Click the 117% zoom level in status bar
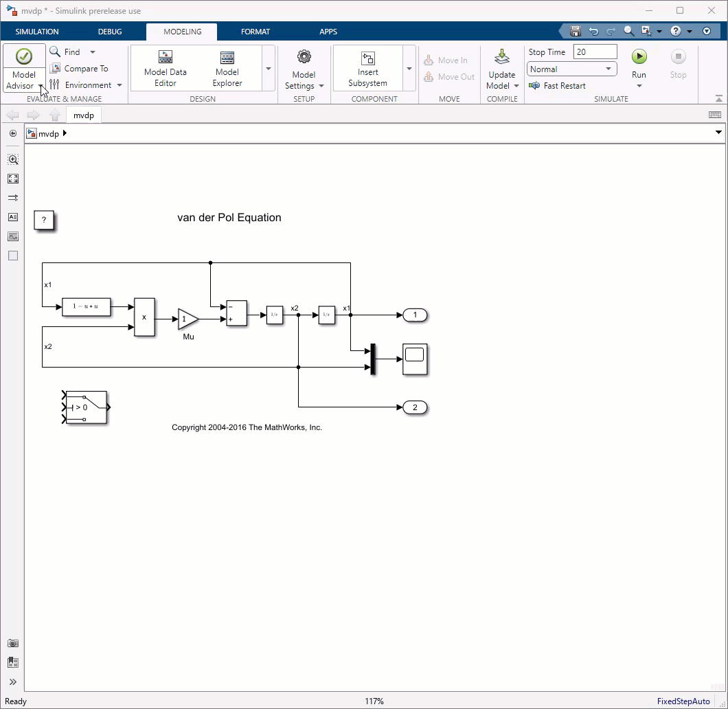 click(x=374, y=701)
